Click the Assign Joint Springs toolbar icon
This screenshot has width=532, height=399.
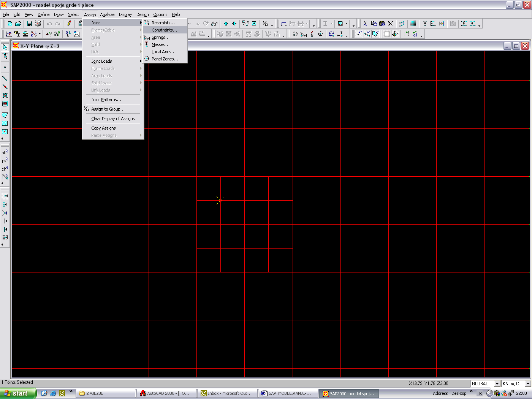tap(304, 34)
